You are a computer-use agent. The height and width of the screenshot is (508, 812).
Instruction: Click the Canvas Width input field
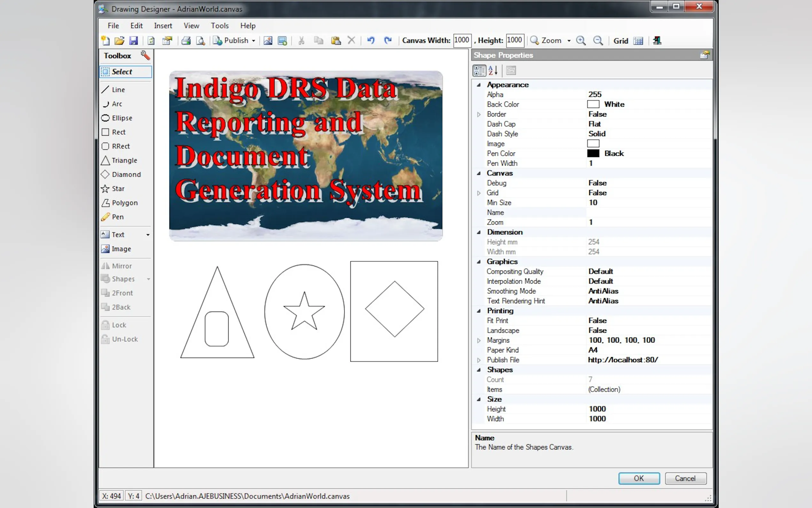pyautogui.click(x=462, y=40)
